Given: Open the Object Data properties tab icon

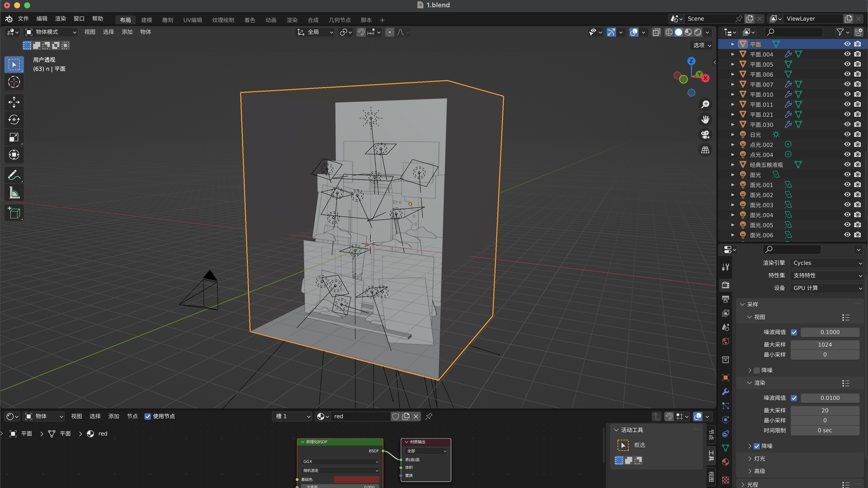Looking at the screenshot, I should (726, 448).
